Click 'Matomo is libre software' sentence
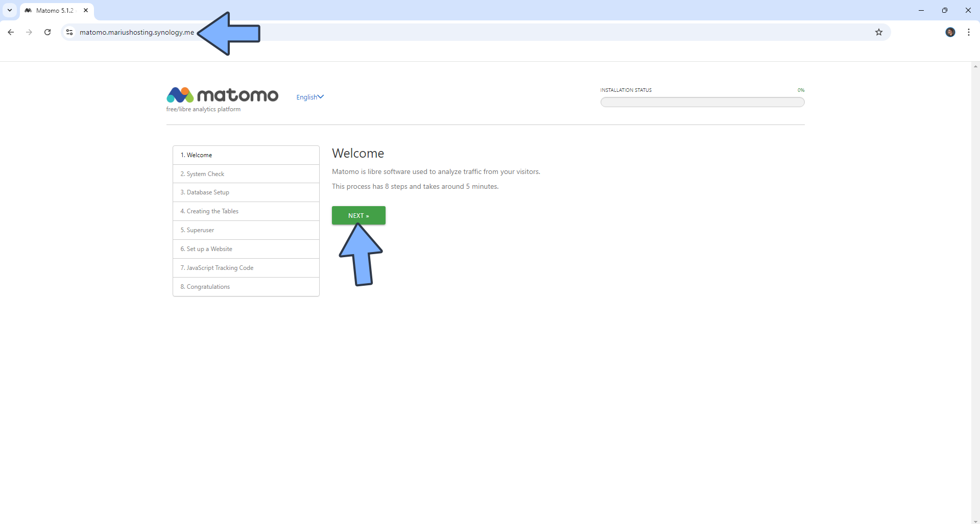 tap(436, 171)
